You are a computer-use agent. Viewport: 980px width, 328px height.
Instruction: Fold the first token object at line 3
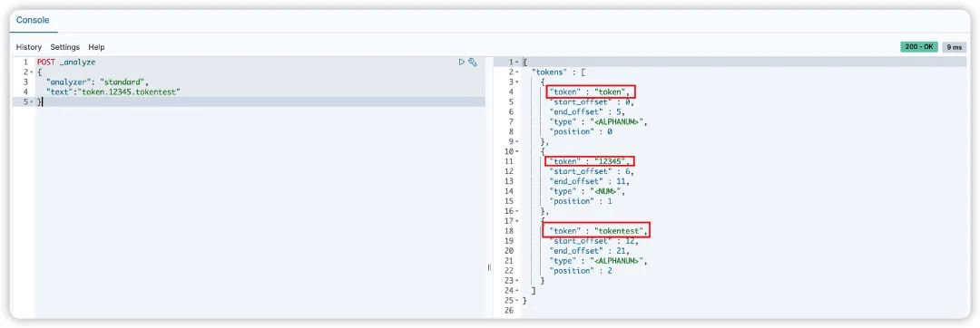(517, 82)
